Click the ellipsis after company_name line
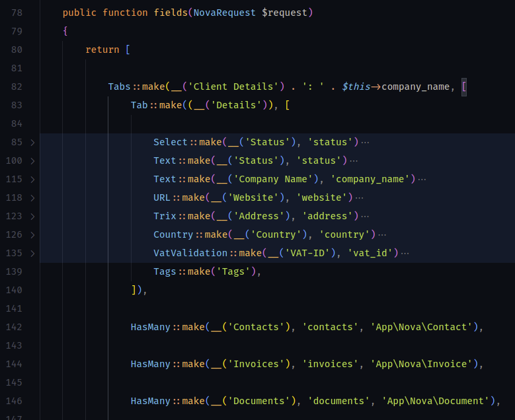The image size is (515, 420). click(x=422, y=180)
